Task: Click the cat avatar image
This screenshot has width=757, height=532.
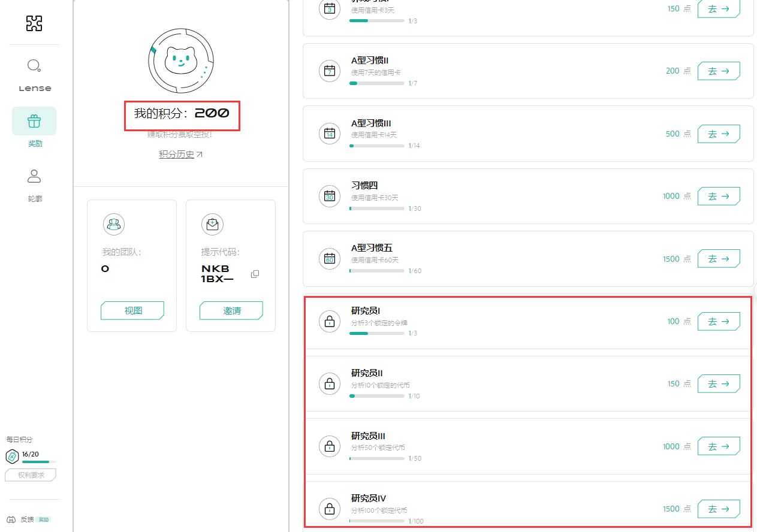Action: [181, 61]
